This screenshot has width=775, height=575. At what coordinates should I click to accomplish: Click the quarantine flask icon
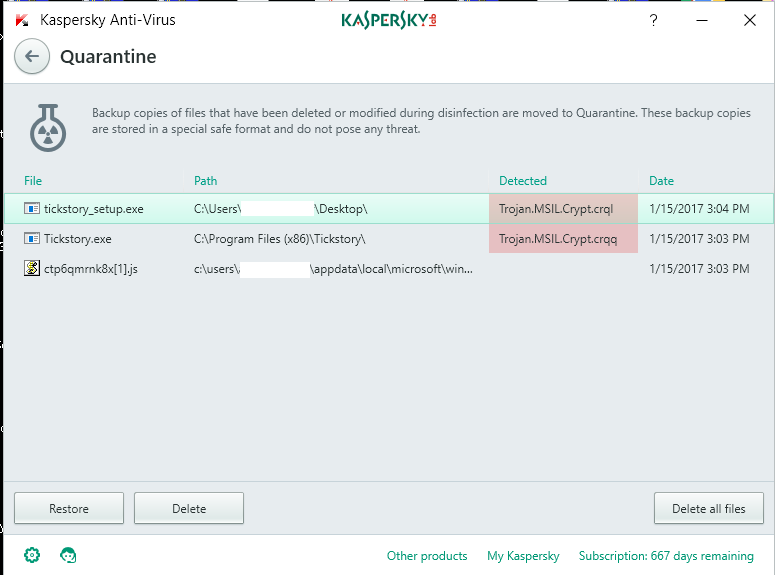tap(48, 128)
